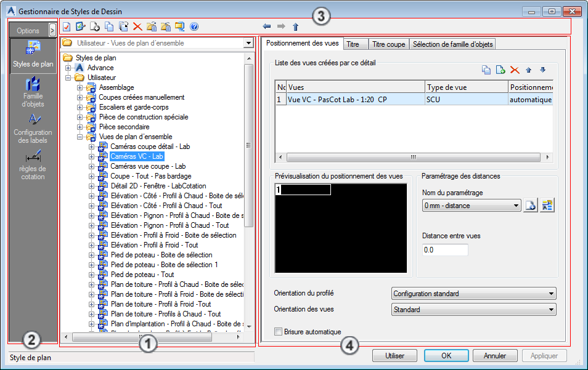This screenshot has height=370, width=588.
Task: Open the blue help question mark icon
Action: (194, 26)
